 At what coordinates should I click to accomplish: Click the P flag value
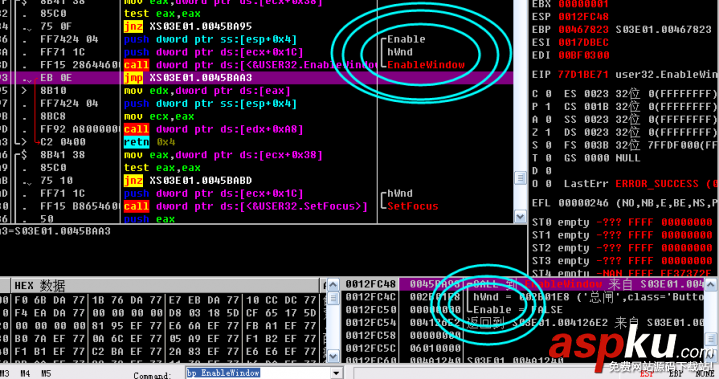[x=548, y=107]
